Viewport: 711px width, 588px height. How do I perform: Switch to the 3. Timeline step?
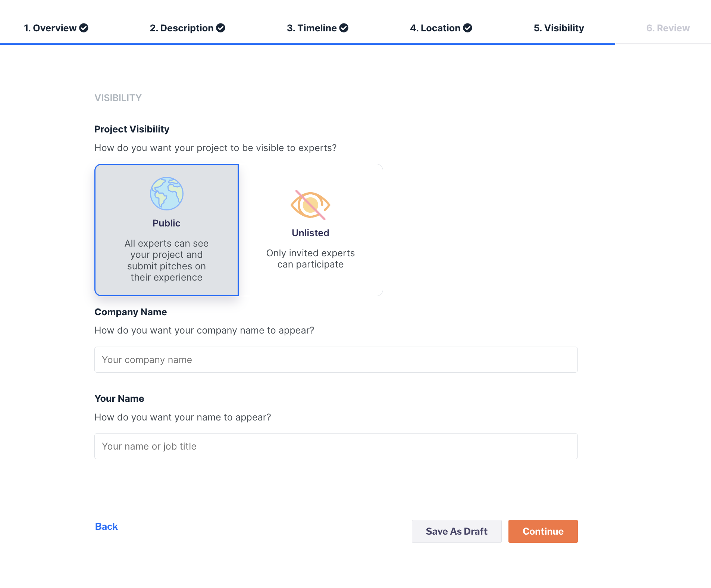coord(317,28)
